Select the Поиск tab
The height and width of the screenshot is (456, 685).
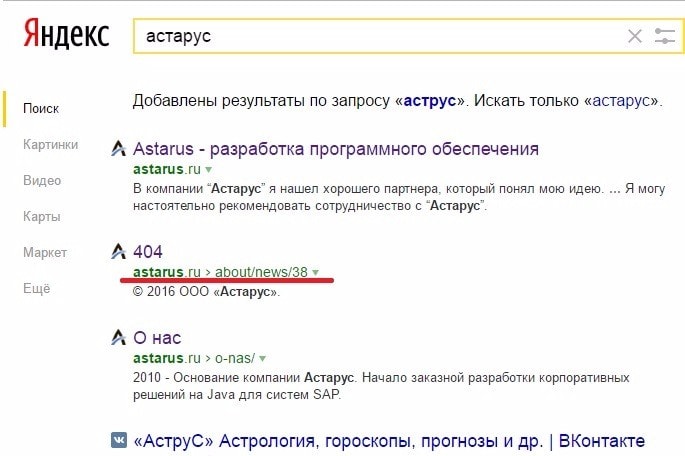point(41,108)
